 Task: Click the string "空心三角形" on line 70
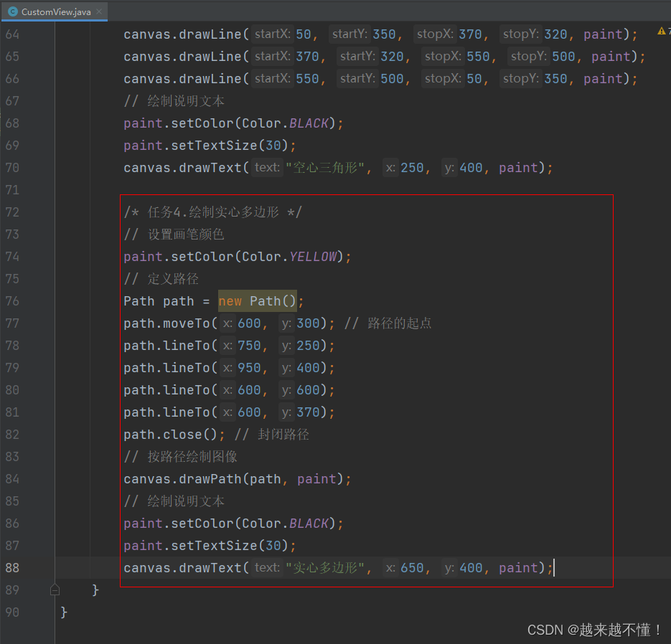click(x=325, y=168)
